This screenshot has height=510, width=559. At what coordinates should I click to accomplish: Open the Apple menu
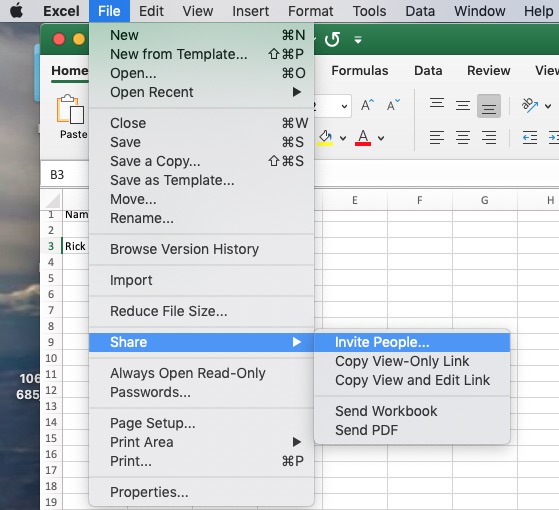click(x=16, y=11)
